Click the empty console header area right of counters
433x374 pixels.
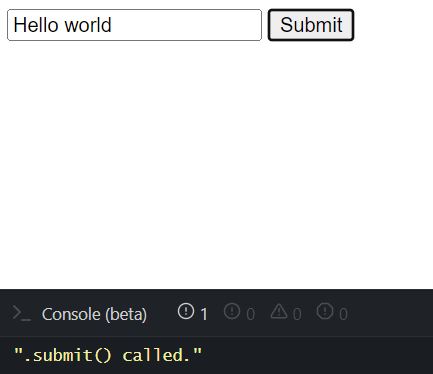click(x=390, y=313)
